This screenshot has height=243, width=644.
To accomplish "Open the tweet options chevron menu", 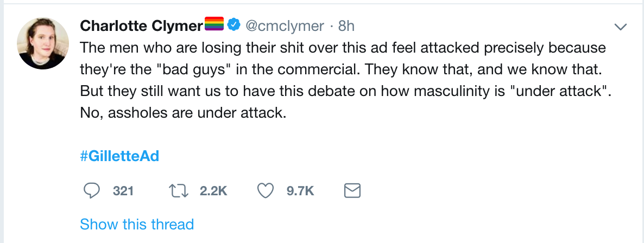I will [620, 27].
